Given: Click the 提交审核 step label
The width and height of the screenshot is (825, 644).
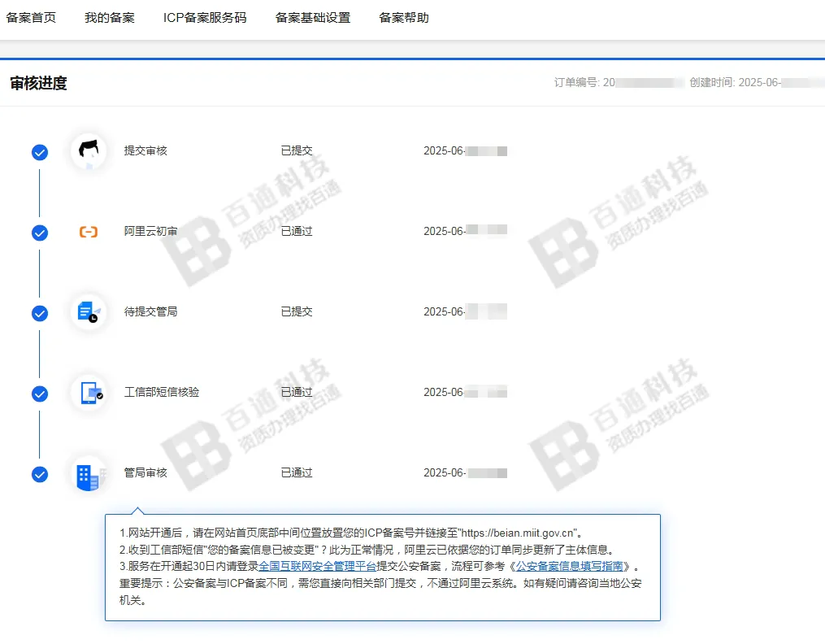Looking at the screenshot, I should [145, 150].
